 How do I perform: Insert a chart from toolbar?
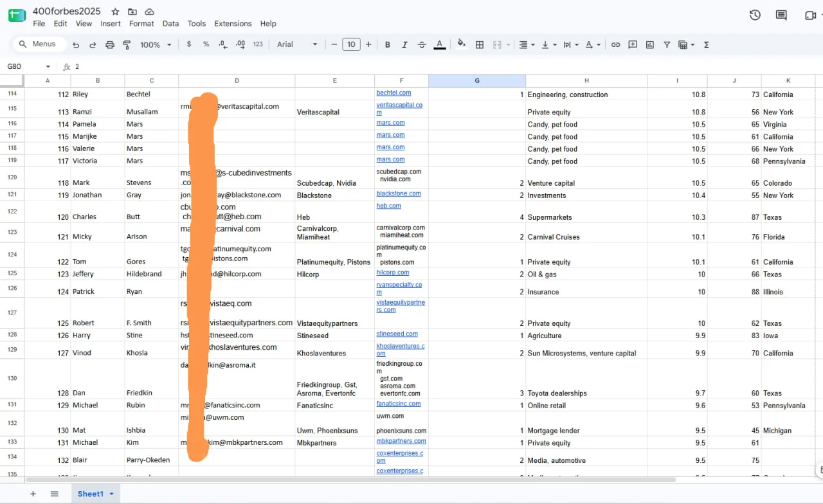(650, 44)
